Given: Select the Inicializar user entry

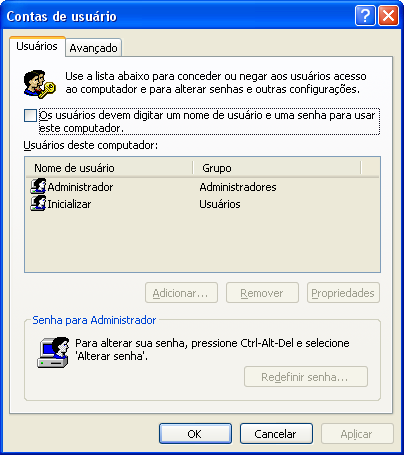Looking at the screenshot, I should (69, 204).
